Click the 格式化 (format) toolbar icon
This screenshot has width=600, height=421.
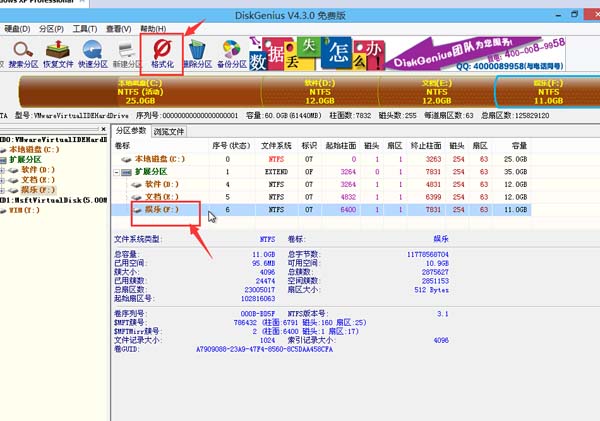pyautogui.click(x=162, y=54)
